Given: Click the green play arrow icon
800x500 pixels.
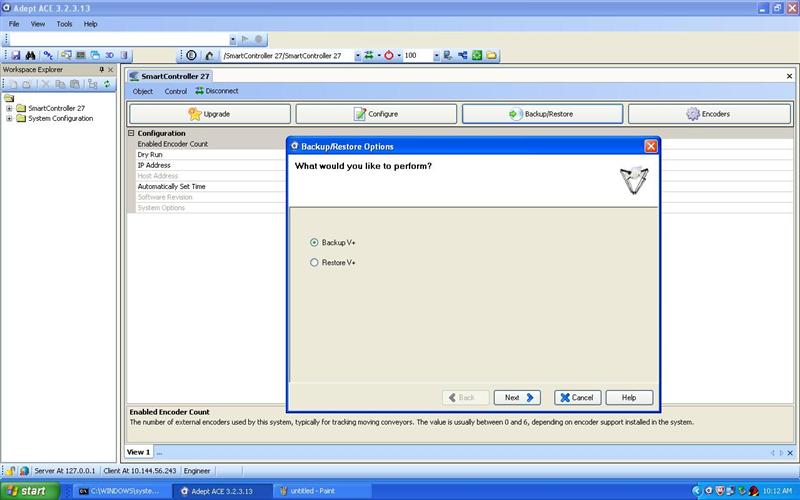Looking at the screenshot, I should point(245,39).
